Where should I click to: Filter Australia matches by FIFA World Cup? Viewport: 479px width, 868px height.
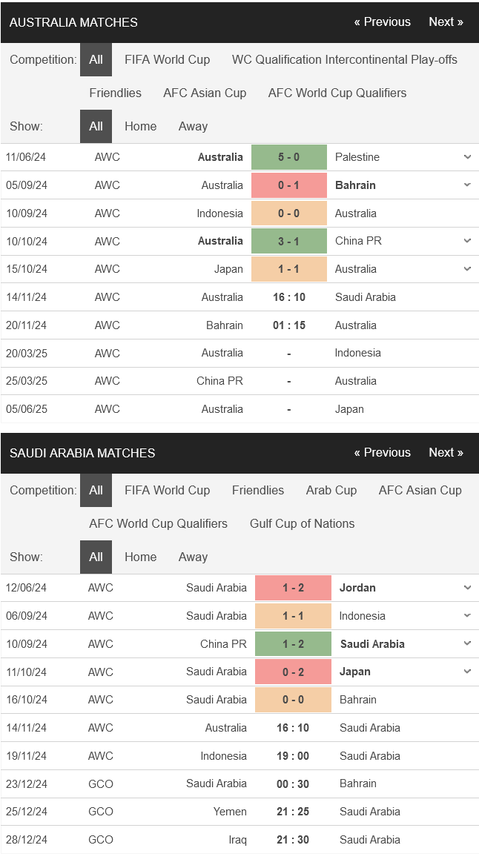pos(168,60)
